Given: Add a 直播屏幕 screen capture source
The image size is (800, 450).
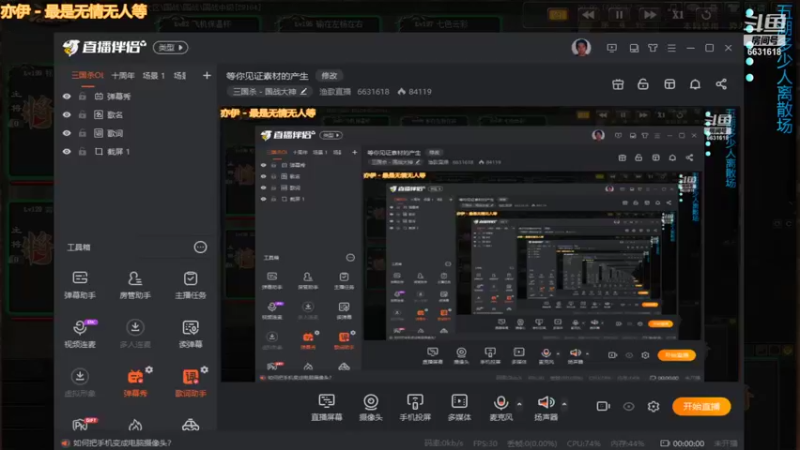Looking at the screenshot, I should [327, 407].
